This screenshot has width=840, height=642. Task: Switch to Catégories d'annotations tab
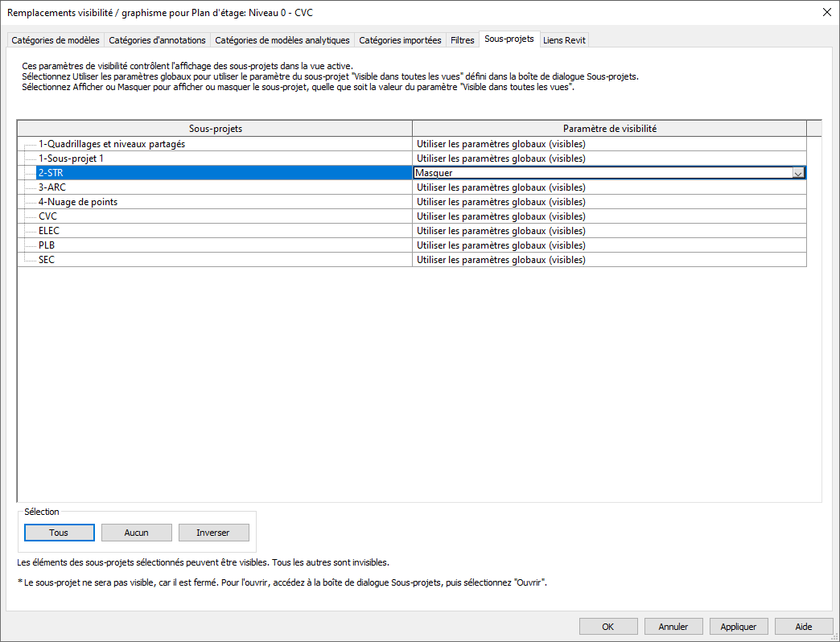pos(157,40)
